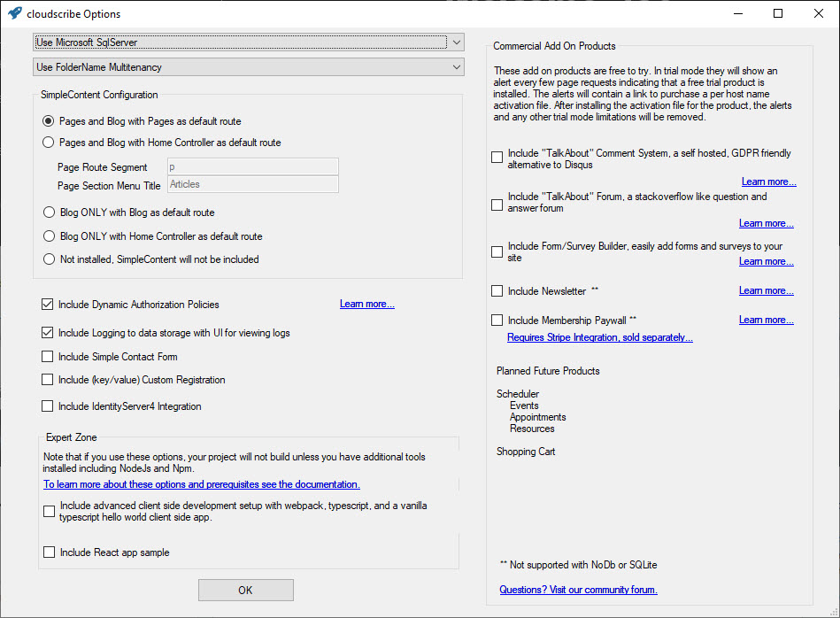The height and width of the screenshot is (618, 840).
Task: Click the "Commercial Add On Products" group title
Action: [554, 46]
